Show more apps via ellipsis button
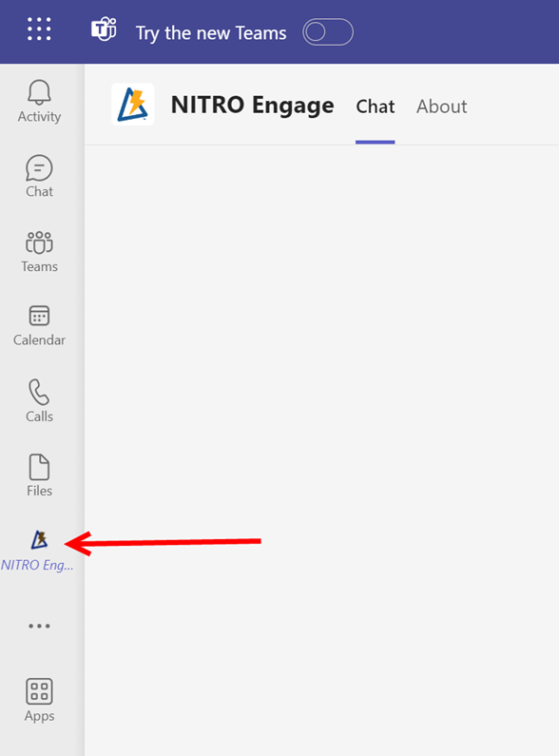Screen dimensions: 559x756 click(x=39, y=626)
